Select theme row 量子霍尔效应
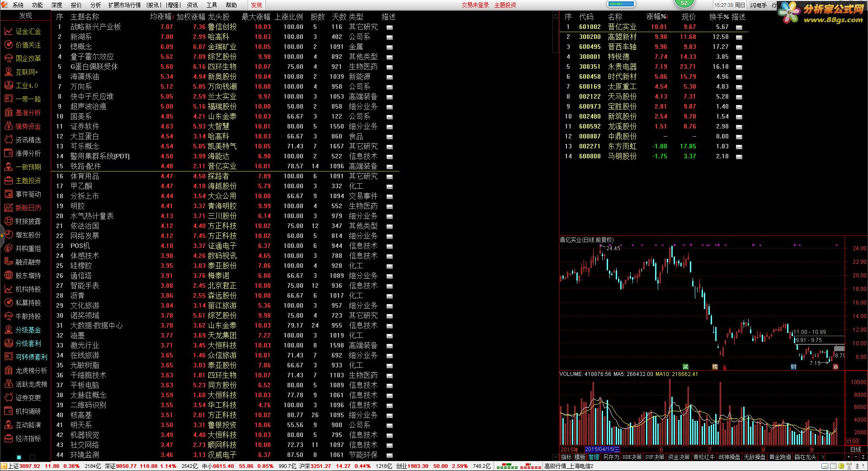 click(x=225, y=57)
